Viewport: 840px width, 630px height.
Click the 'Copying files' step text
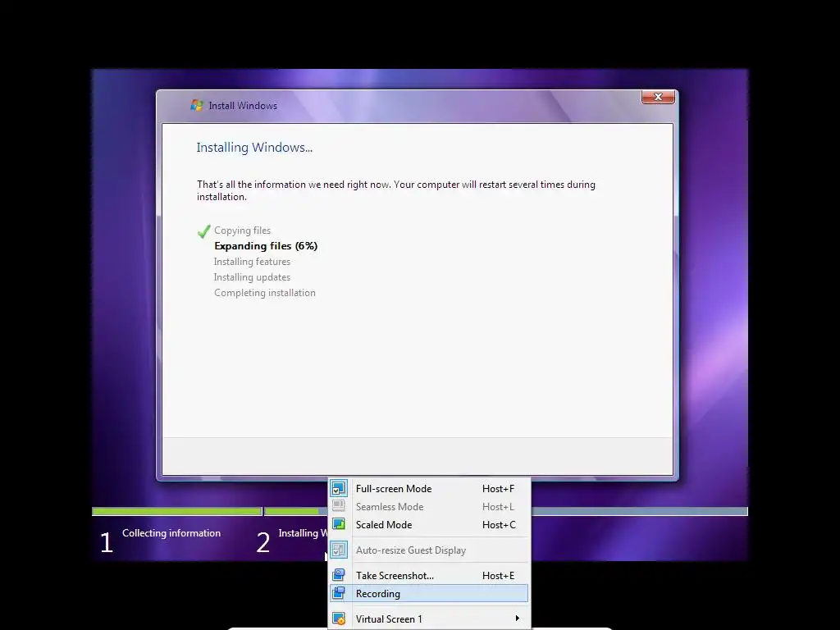coord(242,231)
